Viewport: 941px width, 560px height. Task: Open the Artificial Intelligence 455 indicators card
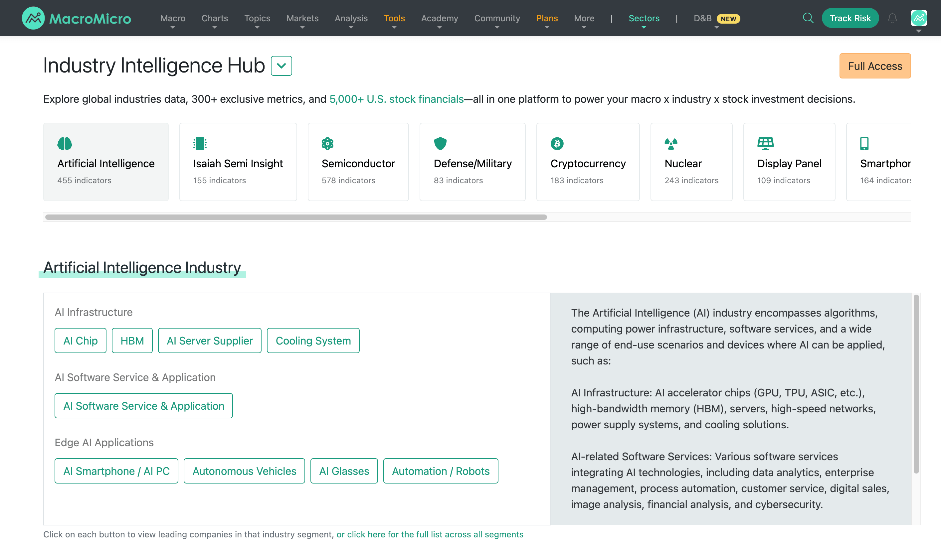tap(106, 162)
